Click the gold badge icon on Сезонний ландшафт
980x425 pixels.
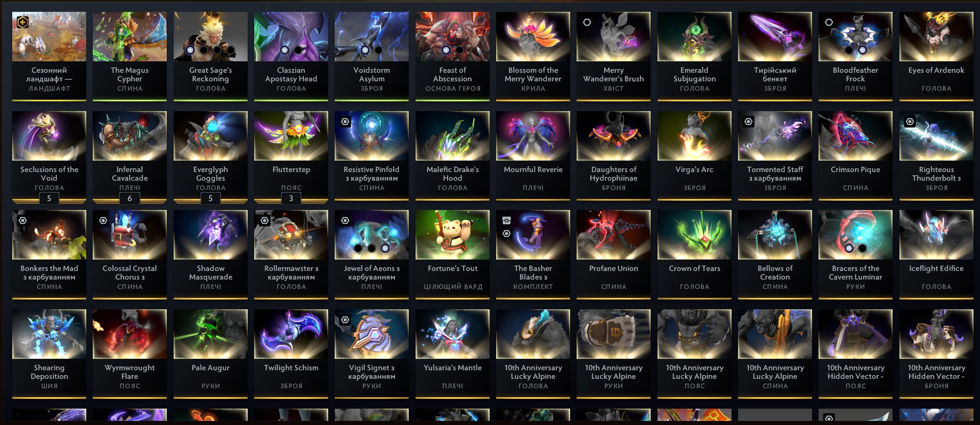23,22
